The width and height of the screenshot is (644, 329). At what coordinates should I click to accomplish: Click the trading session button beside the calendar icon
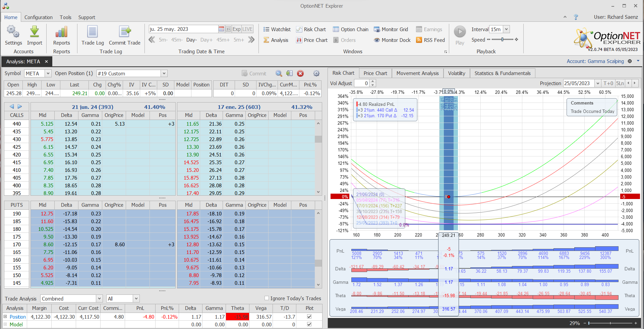[x=228, y=29]
